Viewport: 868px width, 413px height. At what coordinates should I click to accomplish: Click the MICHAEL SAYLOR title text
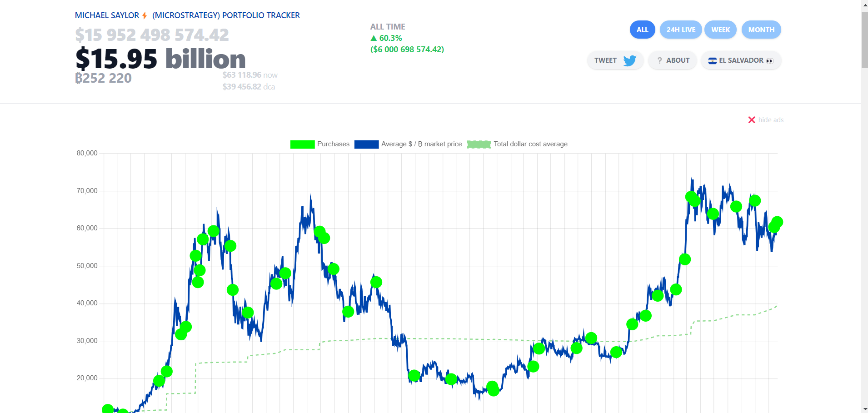107,15
